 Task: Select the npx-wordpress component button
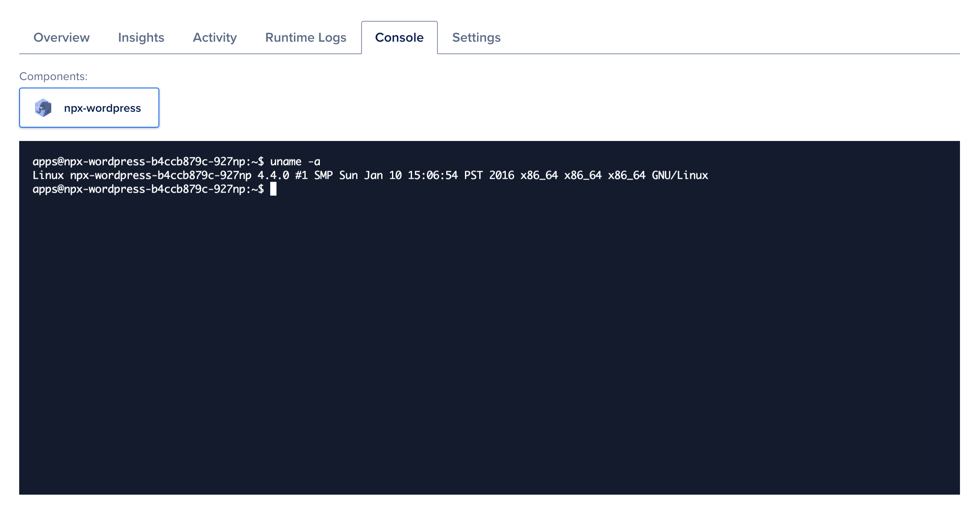[89, 108]
